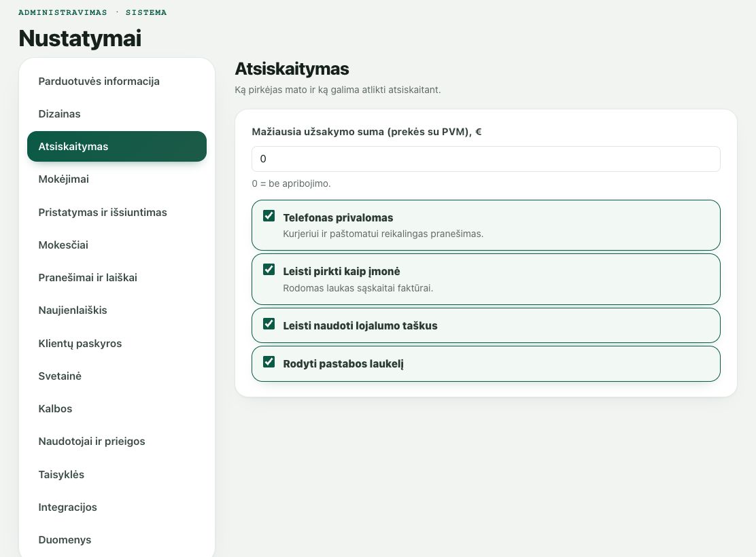Go to Svetainė settings
Image resolution: width=756 pixels, height=557 pixels.
click(x=117, y=376)
